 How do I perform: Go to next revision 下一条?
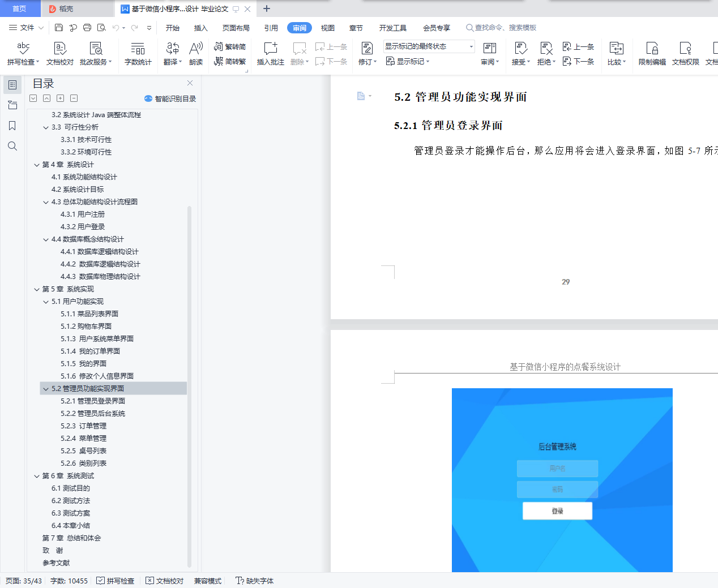pos(578,61)
